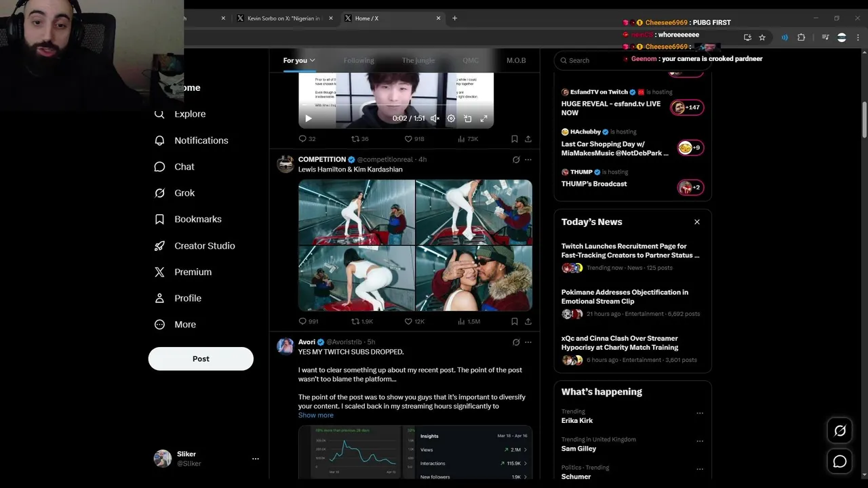View COMPETITION post analytics 1.5M
The image size is (868, 488).
point(469,321)
